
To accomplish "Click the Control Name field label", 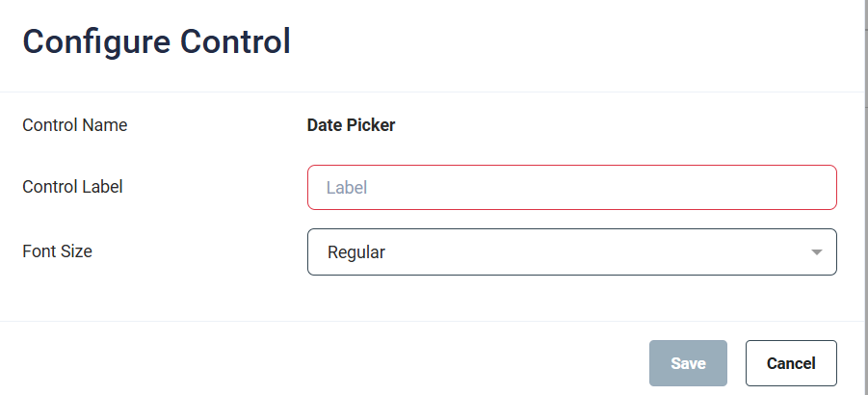I will (74, 125).
